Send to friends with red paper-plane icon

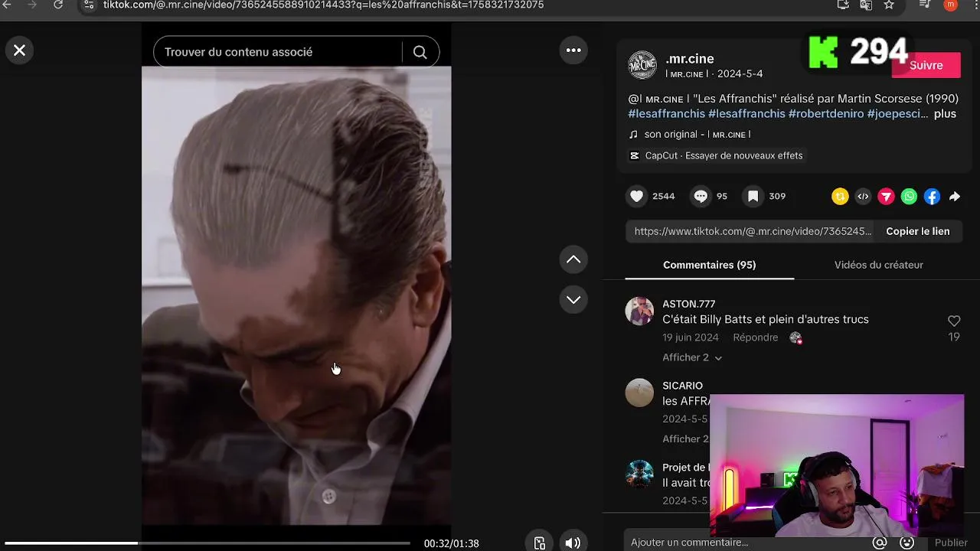pyautogui.click(x=886, y=197)
